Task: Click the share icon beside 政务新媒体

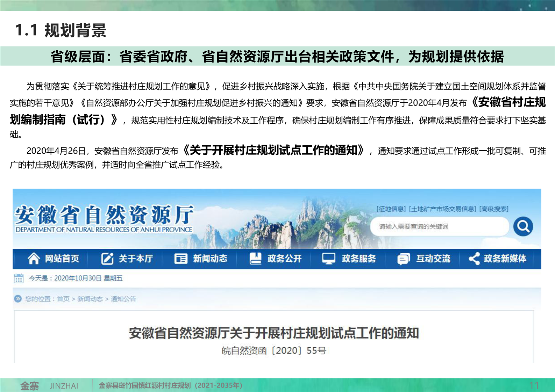Action: coord(474,259)
